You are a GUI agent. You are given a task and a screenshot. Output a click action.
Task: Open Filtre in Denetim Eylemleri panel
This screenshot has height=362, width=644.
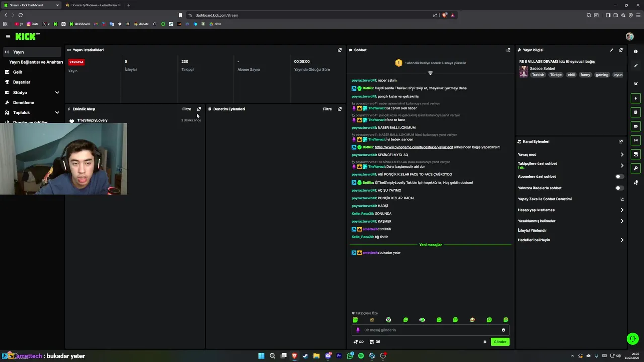coord(328,109)
